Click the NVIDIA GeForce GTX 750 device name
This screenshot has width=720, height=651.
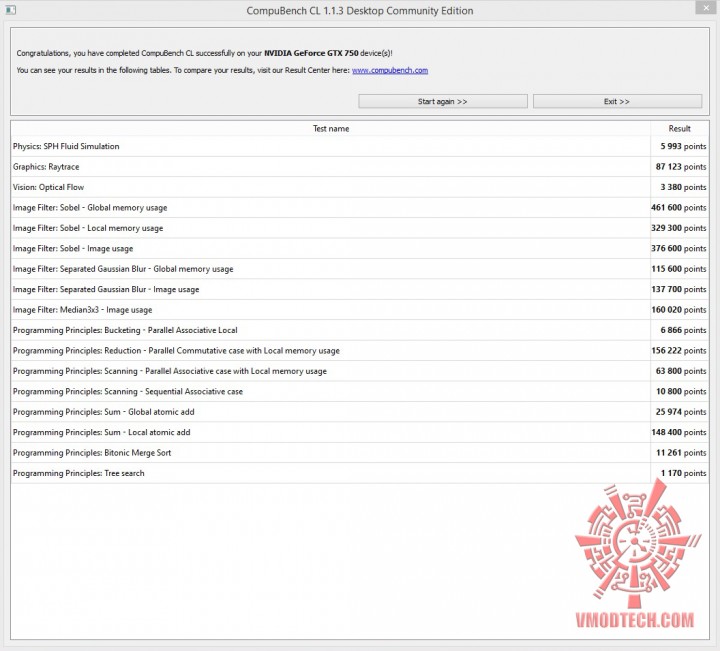[x=311, y=53]
